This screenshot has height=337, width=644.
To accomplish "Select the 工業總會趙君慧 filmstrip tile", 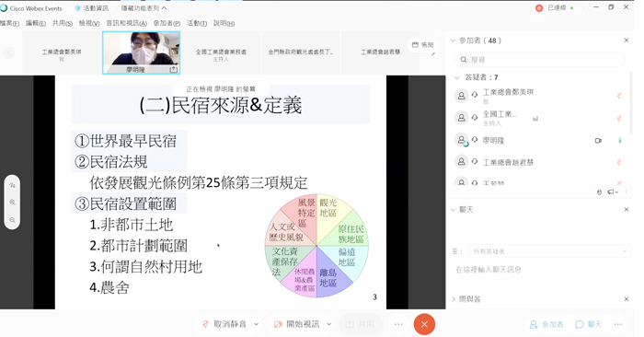I will (380, 52).
